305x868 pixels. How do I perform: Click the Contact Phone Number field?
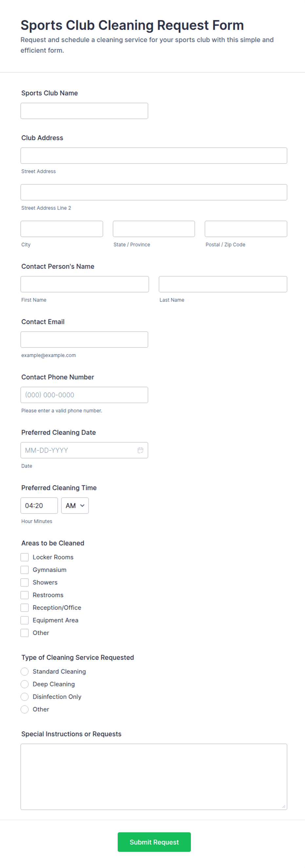pyautogui.click(x=84, y=395)
